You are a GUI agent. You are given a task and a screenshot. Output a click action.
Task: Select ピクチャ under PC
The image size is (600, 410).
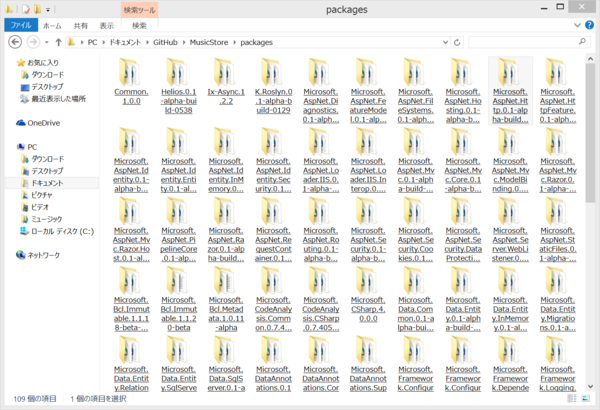pyautogui.click(x=37, y=195)
